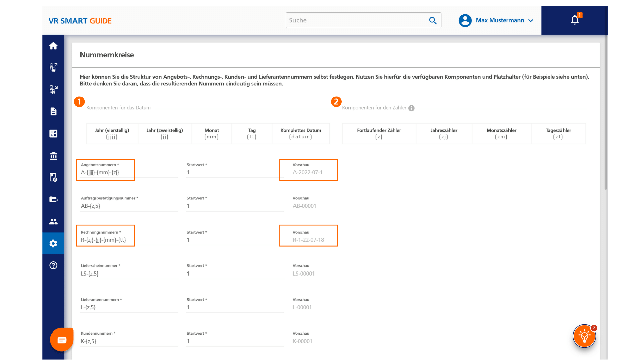Show info for Komponenten für den Zähler
644x362 pixels.
tap(411, 108)
